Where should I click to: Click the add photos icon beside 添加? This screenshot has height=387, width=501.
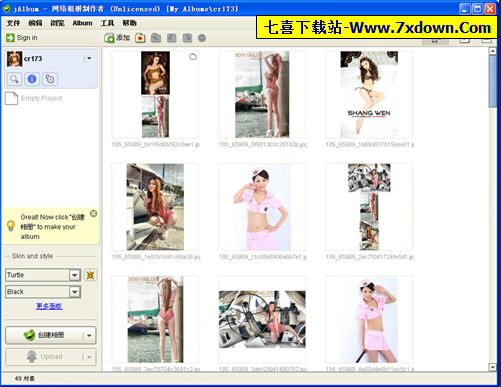pos(109,38)
